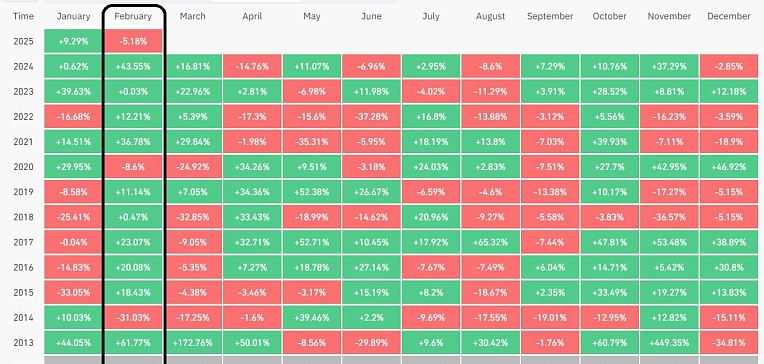Select the 2025 row label
Viewport: 764px width, 364px height.
tap(23, 41)
